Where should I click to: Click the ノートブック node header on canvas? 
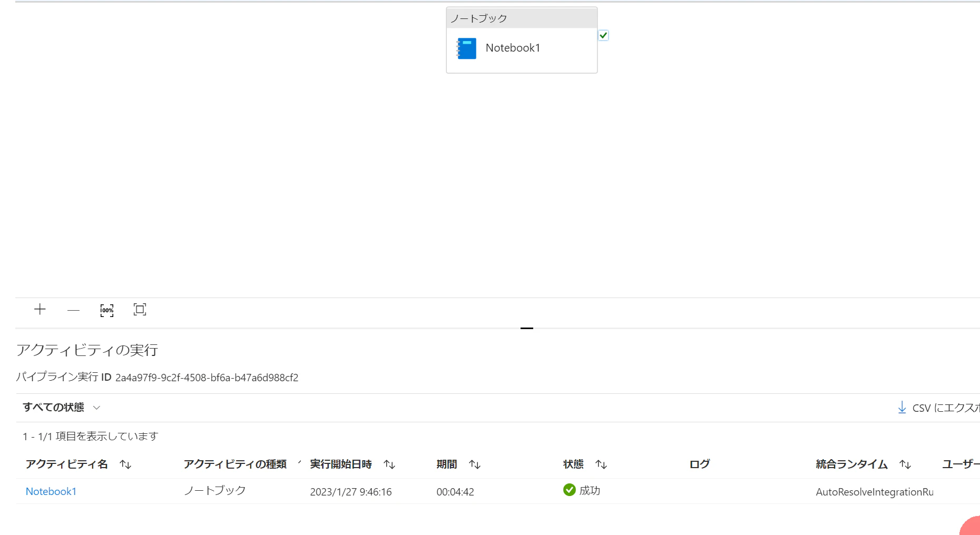coord(522,18)
